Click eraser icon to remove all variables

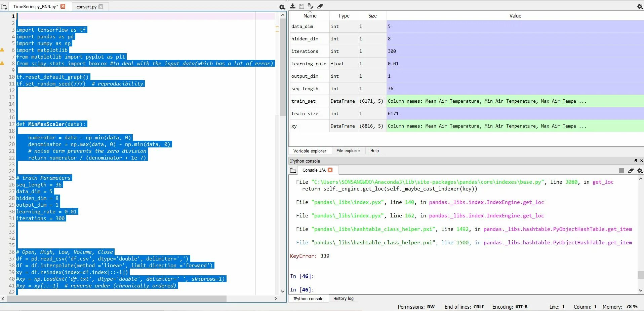pyautogui.click(x=320, y=6)
